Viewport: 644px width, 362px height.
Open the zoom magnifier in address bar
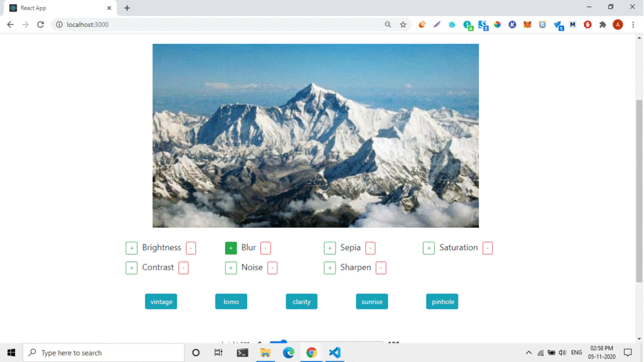[x=388, y=25]
